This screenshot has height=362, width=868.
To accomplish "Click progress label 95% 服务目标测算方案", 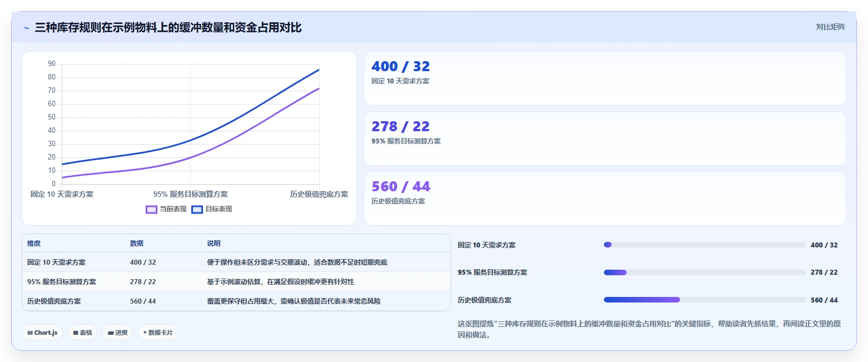I will click(x=492, y=272).
